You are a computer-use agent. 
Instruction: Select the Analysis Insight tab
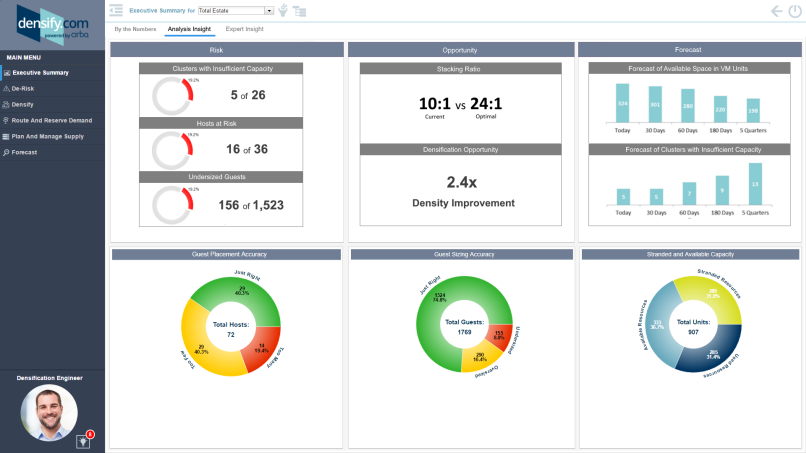(x=189, y=29)
